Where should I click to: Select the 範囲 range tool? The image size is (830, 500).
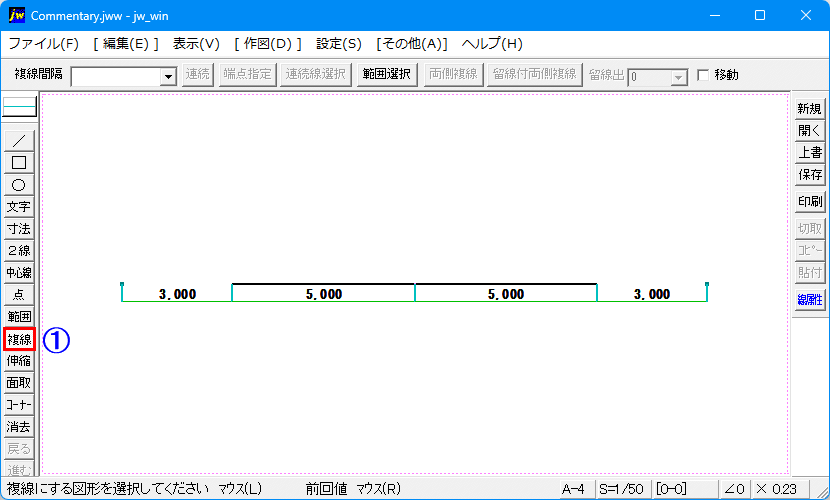(x=19, y=316)
